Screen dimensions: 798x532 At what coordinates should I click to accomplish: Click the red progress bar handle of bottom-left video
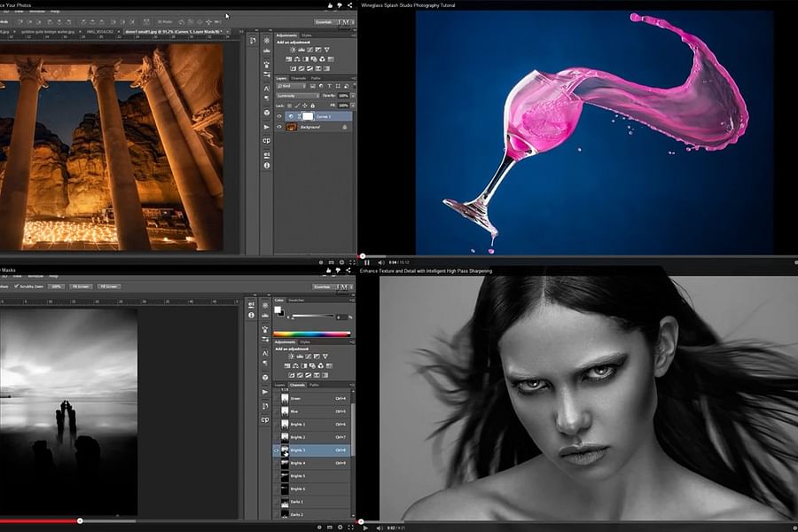coord(80,520)
